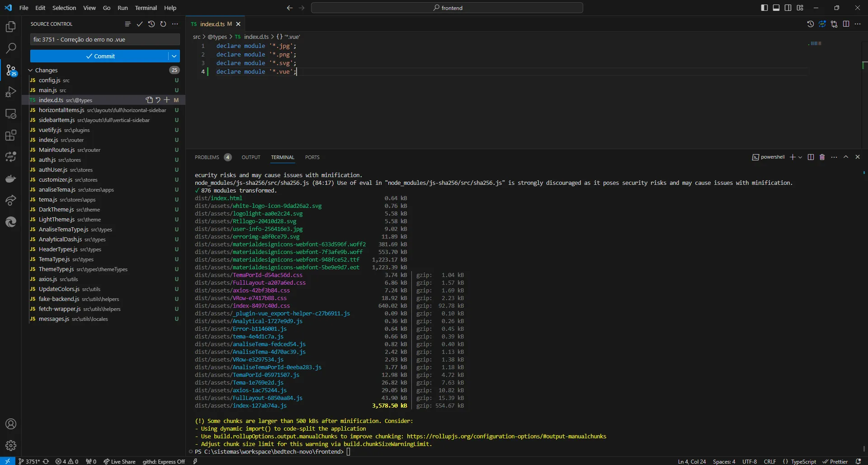Discard changes for index.d.ts

pyautogui.click(x=158, y=100)
